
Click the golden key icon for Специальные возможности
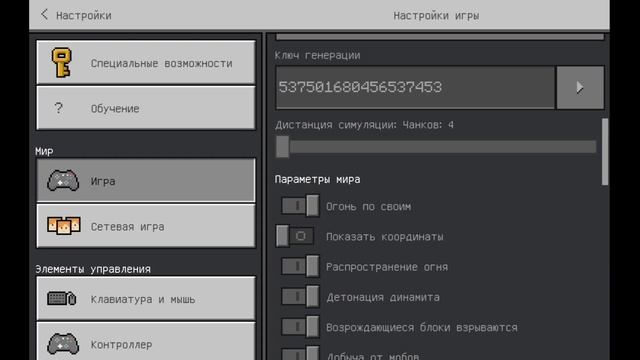coord(62,62)
